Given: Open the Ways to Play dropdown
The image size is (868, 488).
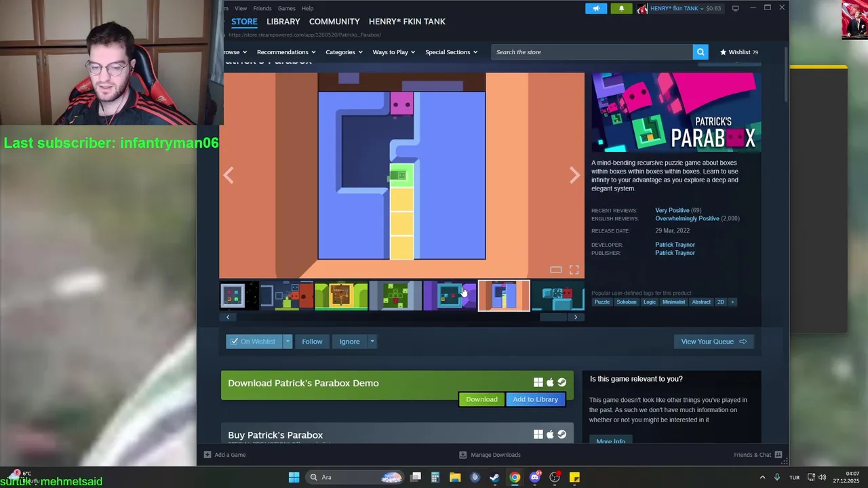Looking at the screenshot, I should tap(394, 52).
